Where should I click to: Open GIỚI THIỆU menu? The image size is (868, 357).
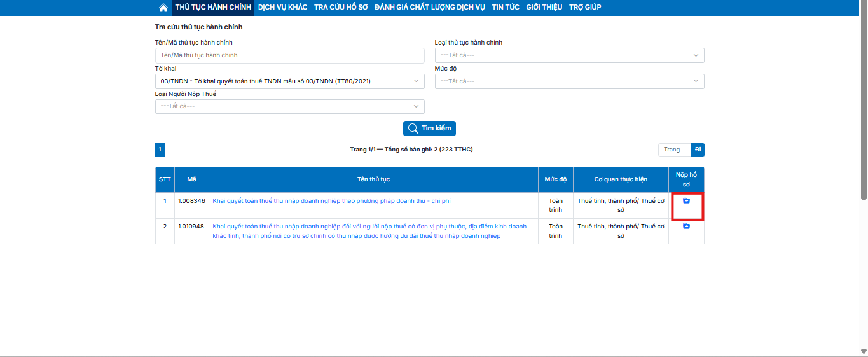544,8
